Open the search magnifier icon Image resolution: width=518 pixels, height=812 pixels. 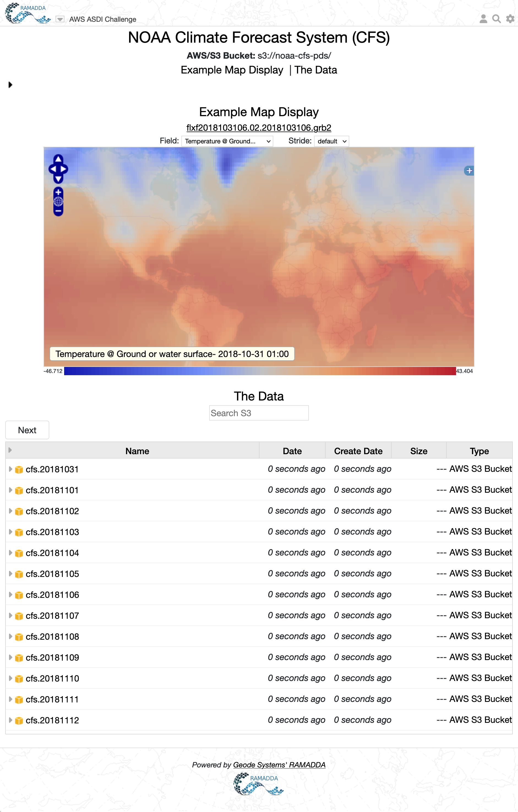[496, 19]
